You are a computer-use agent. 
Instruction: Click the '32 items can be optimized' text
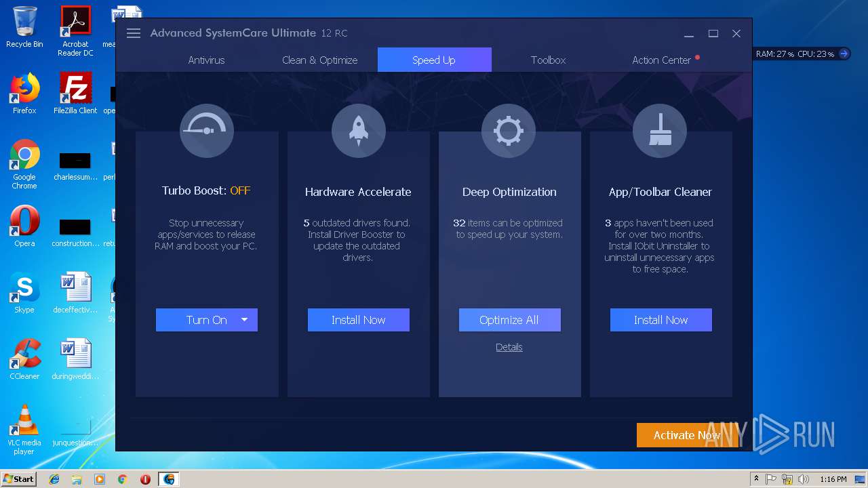coord(508,223)
